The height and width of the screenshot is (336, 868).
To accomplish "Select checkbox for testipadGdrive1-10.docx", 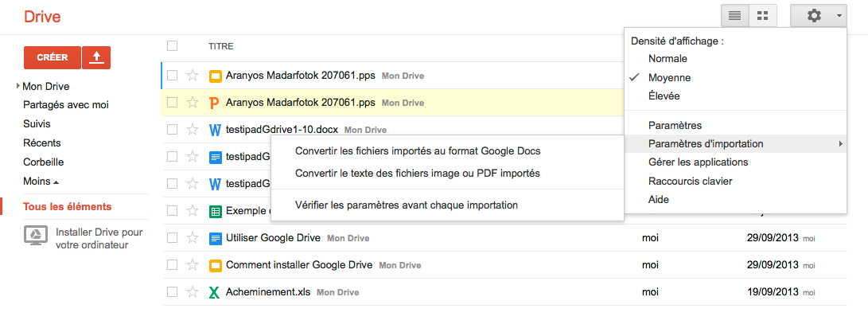I will 173,130.
